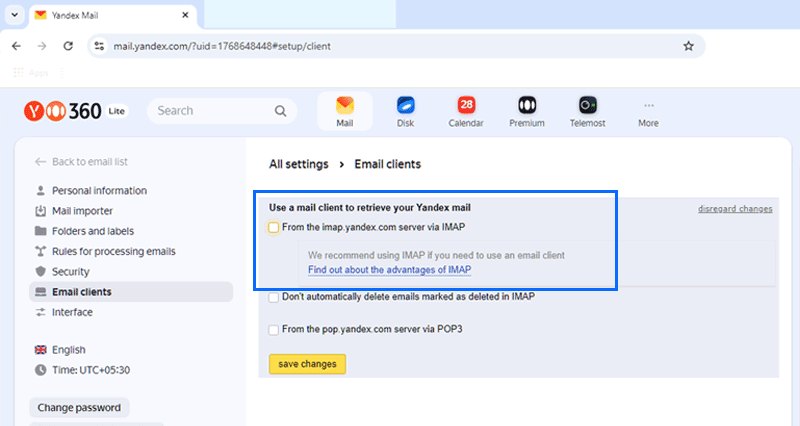Click the import icon beside Mail importer
Screen dimensions: 800x426
coord(40,211)
